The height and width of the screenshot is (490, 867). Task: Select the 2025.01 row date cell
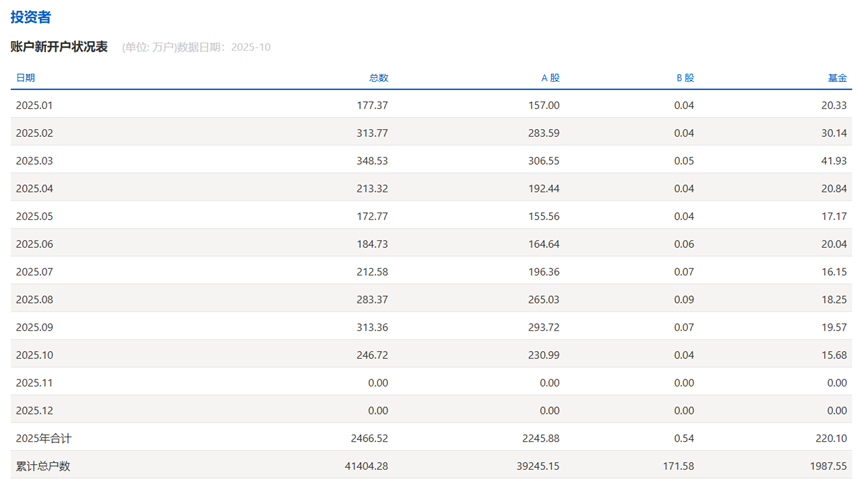pyautogui.click(x=34, y=105)
